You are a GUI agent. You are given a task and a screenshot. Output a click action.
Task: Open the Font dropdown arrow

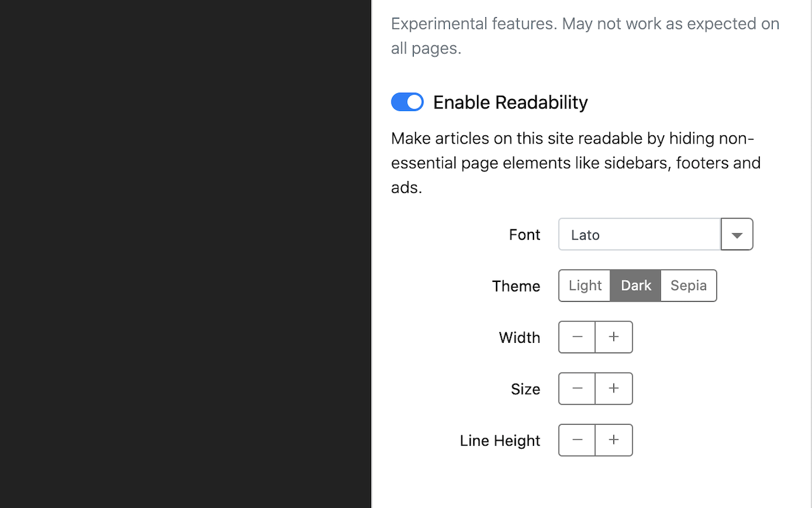tap(737, 234)
